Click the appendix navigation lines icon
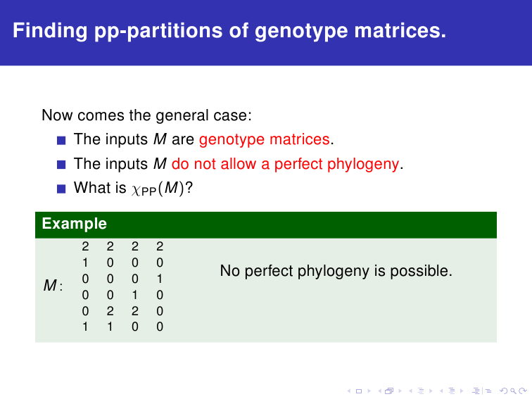The height and width of the screenshot is (399, 532). pyautogui.click(x=488, y=391)
